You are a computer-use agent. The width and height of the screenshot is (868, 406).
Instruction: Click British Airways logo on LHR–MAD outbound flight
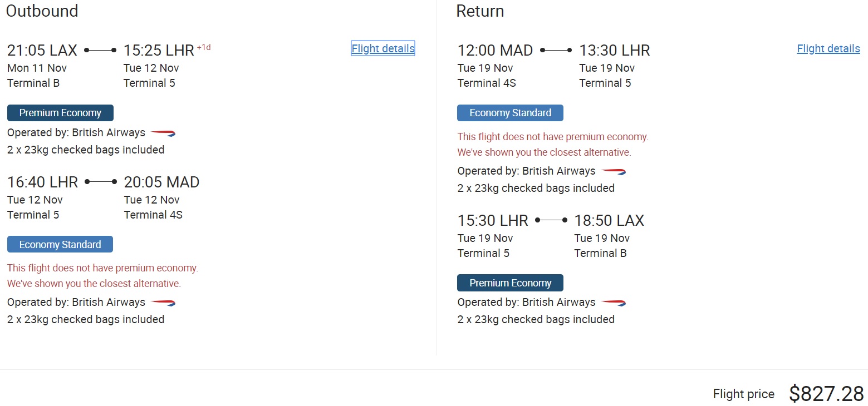[163, 303]
